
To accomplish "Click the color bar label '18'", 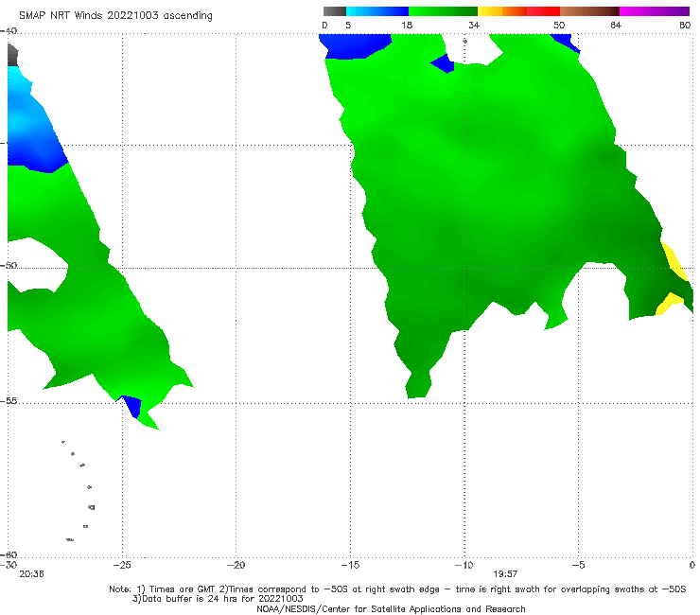I will tap(407, 25).
